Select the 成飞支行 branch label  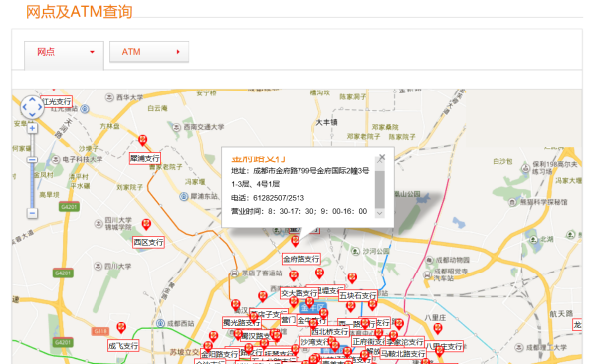pos(123,346)
